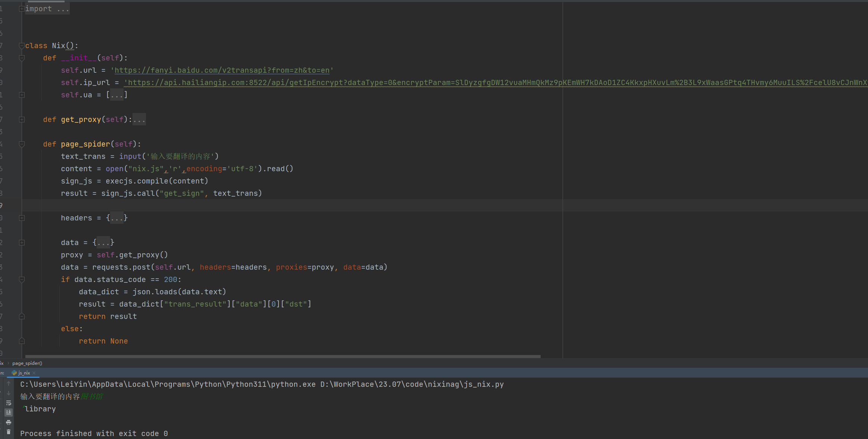The width and height of the screenshot is (868, 439).
Task: Click the Python icon on js_nix tab
Action: (x=14, y=373)
